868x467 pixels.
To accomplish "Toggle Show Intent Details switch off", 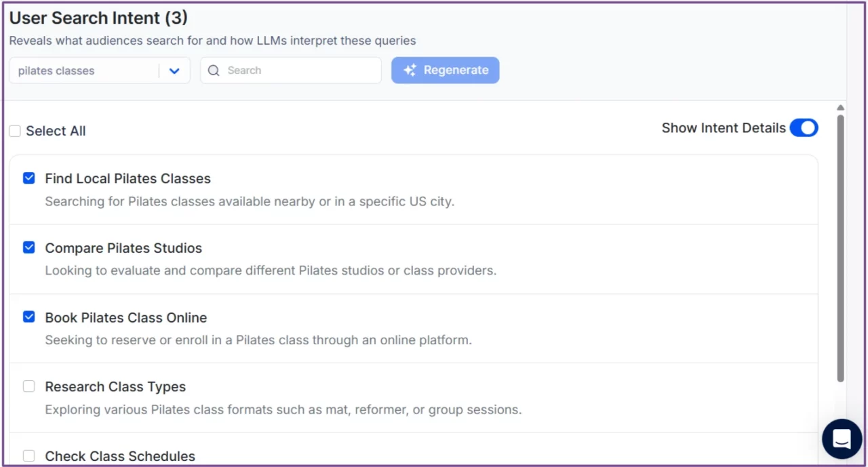I will [x=804, y=128].
